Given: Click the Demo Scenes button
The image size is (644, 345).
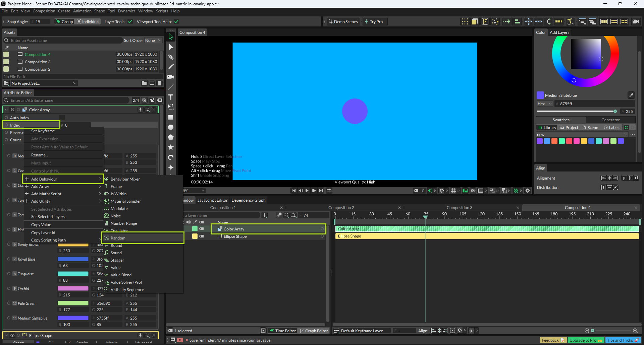Looking at the screenshot, I should pos(343,22).
